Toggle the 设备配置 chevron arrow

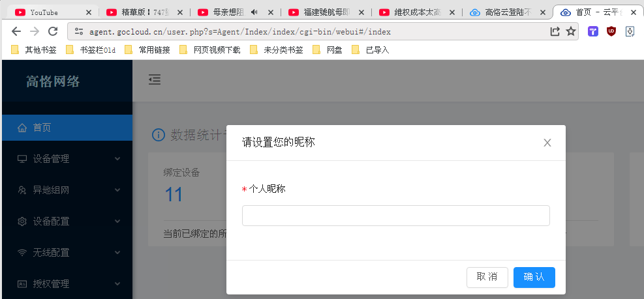pos(117,221)
